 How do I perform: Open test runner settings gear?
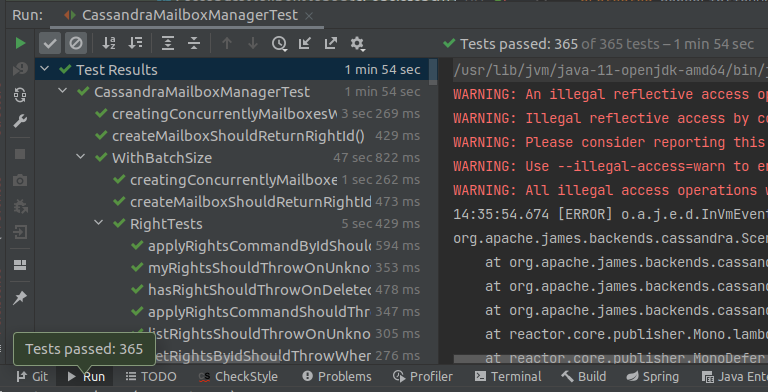tap(358, 44)
